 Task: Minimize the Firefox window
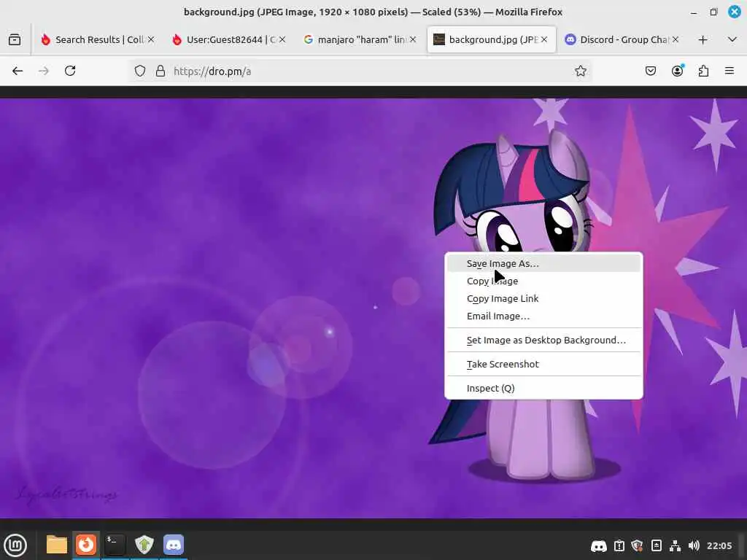694,12
